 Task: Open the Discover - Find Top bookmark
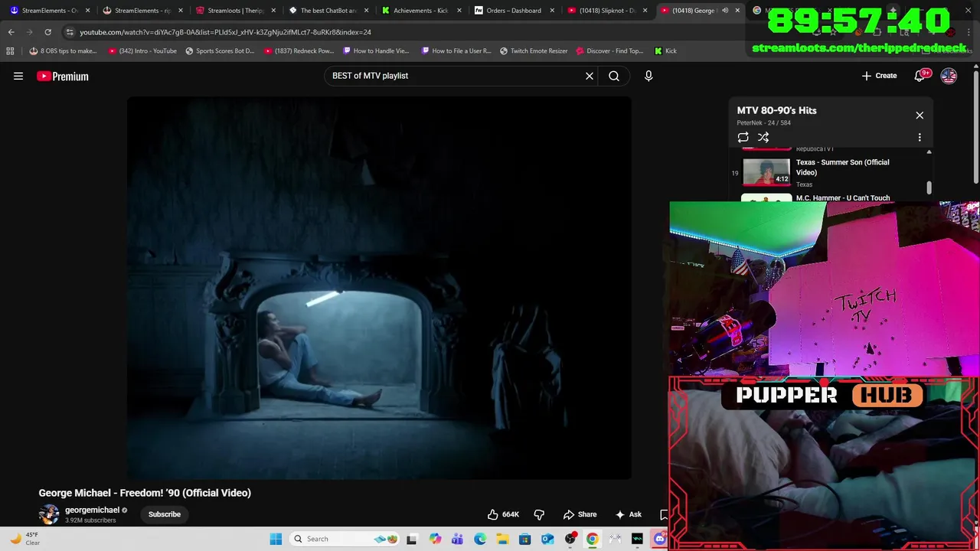click(609, 51)
